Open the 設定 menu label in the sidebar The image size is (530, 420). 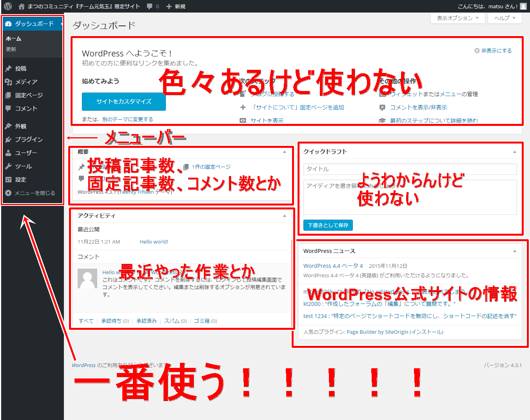21,180
